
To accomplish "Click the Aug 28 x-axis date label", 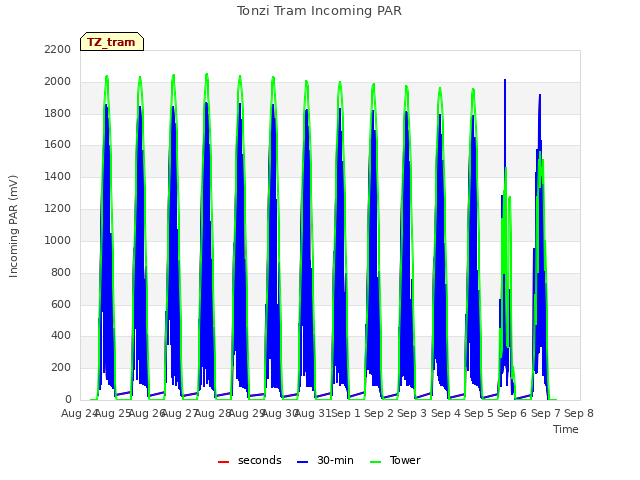I will coord(213,413).
